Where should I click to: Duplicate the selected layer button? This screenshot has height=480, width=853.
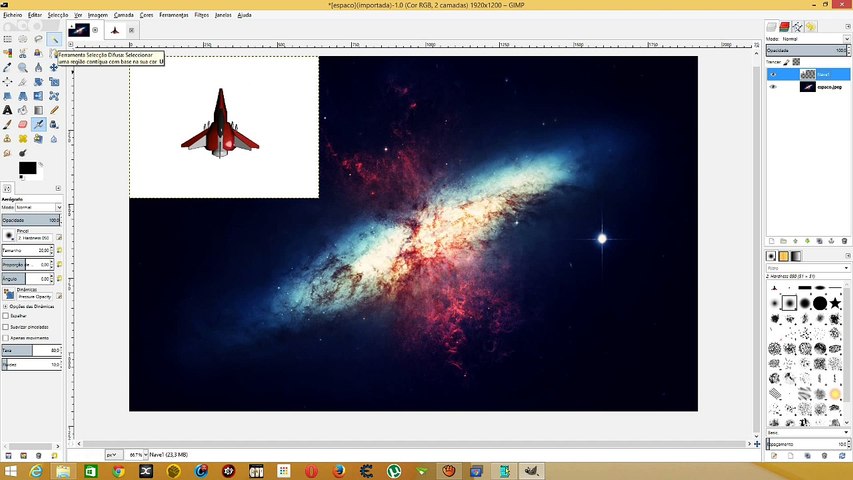(x=819, y=241)
